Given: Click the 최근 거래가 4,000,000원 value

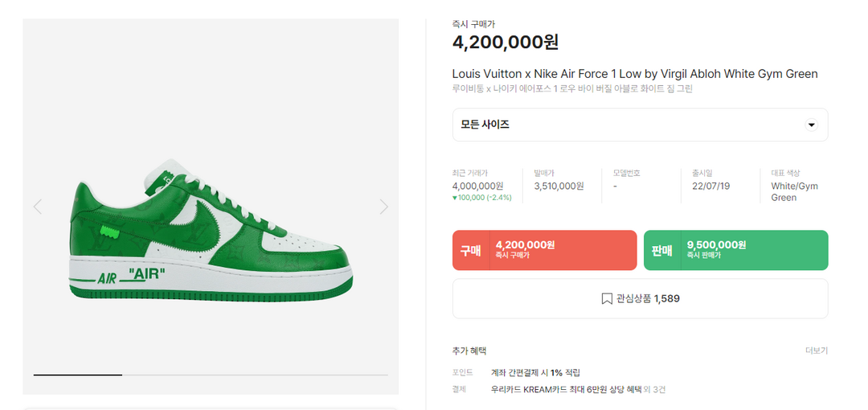Looking at the screenshot, I should 477,186.
